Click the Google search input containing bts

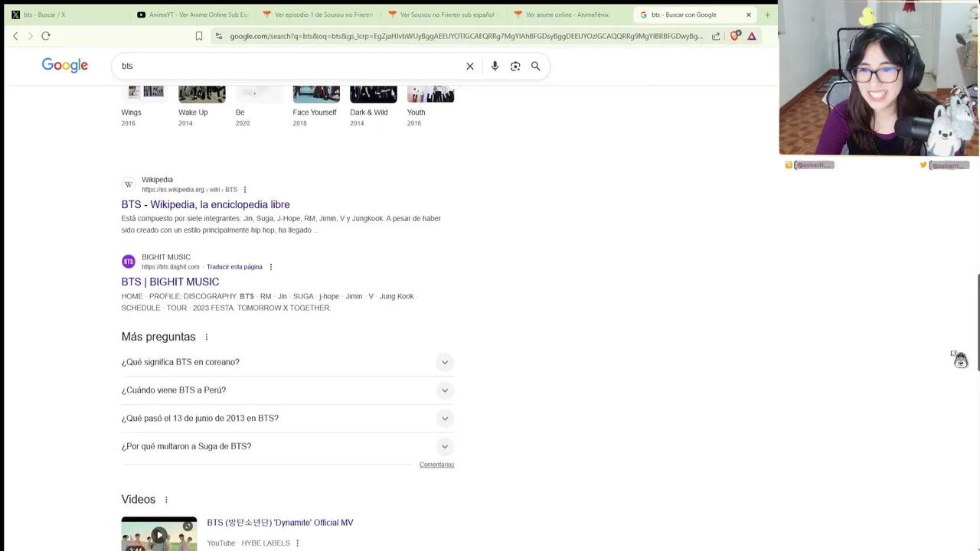(x=289, y=67)
